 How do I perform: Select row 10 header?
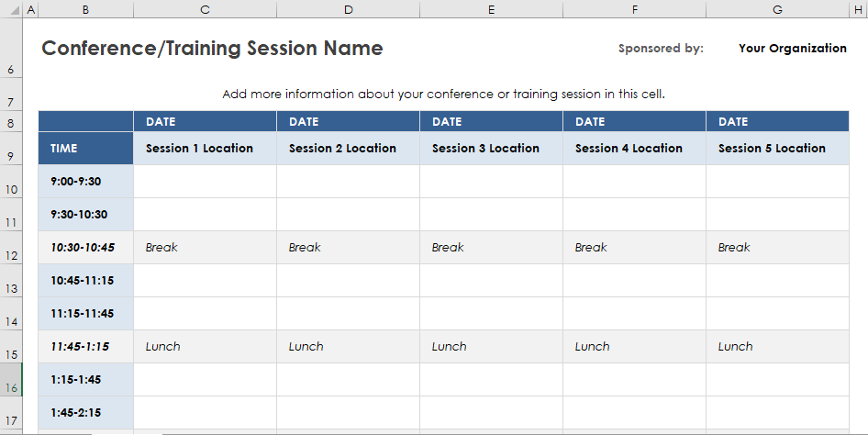tap(11, 182)
